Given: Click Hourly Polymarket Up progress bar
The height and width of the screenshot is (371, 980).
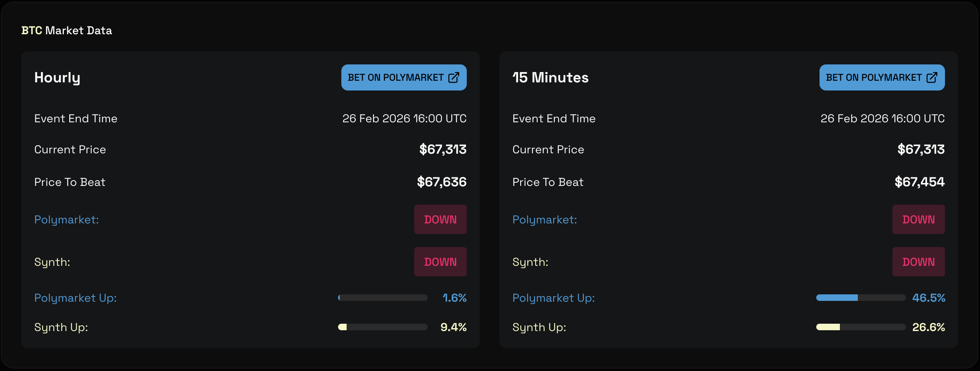Looking at the screenshot, I should 383,298.
